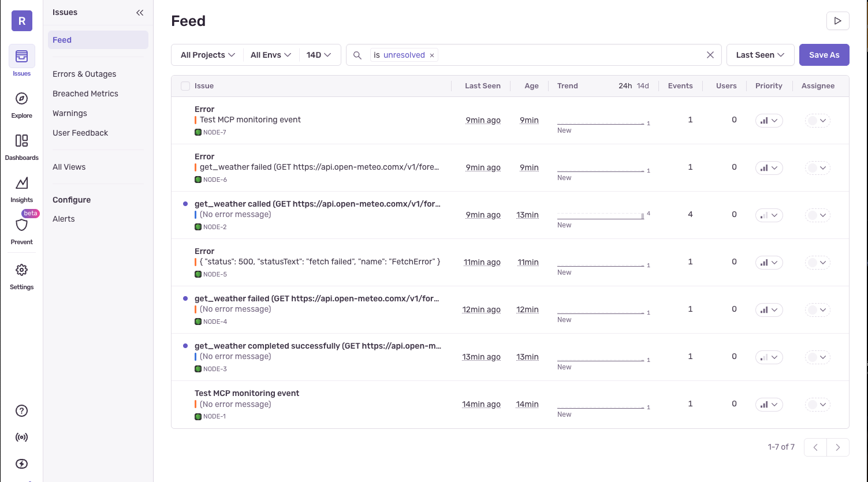Select the Prevent beta shield icon

[21, 227]
